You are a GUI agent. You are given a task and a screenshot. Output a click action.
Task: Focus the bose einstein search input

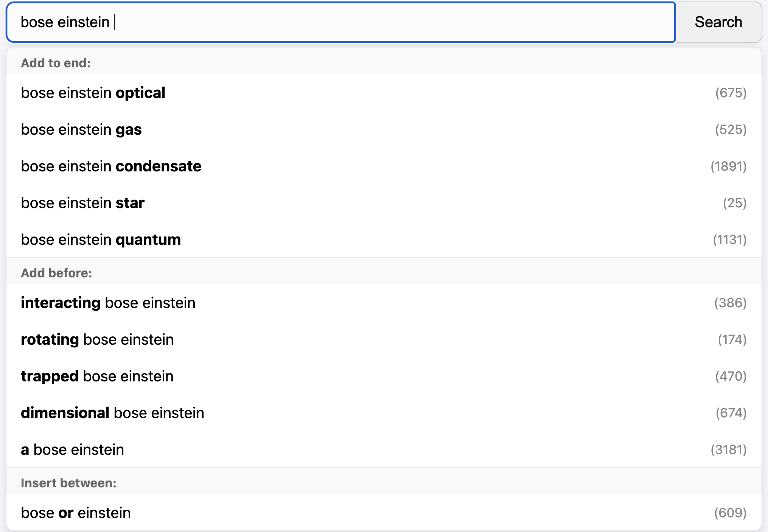click(x=340, y=22)
